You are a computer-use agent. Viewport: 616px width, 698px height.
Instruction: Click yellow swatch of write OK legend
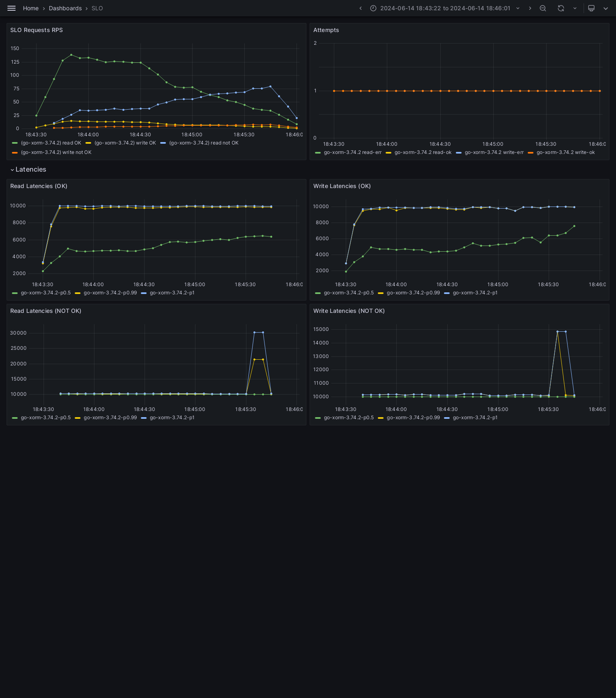click(x=88, y=143)
